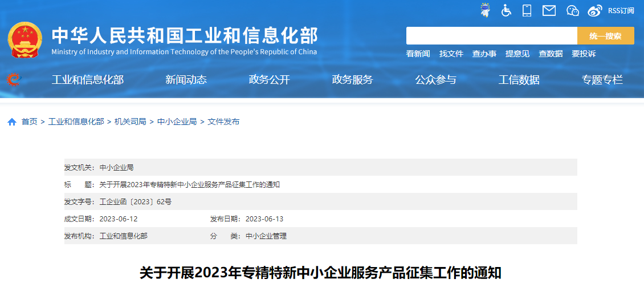Image resolution: width=644 pixels, height=283 pixels.
Task: Open the 专题专栏 navigation menu
Action: [602, 80]
